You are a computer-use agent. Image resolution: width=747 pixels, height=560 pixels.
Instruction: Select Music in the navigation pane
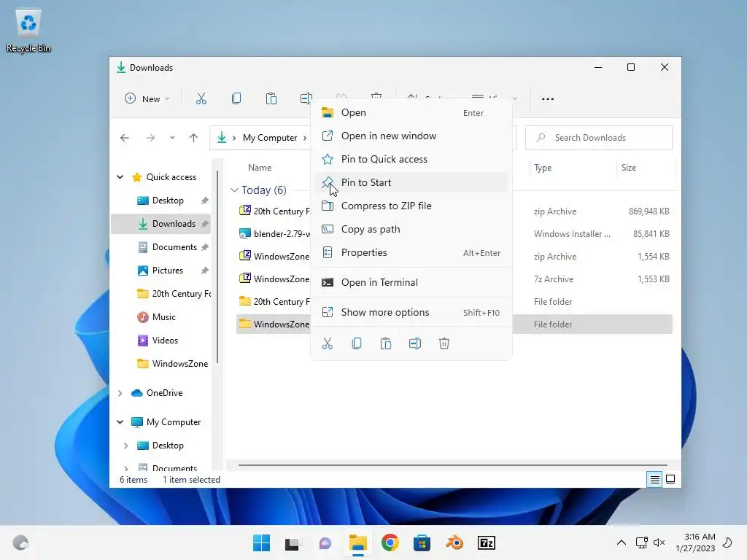tap(164, 317)
